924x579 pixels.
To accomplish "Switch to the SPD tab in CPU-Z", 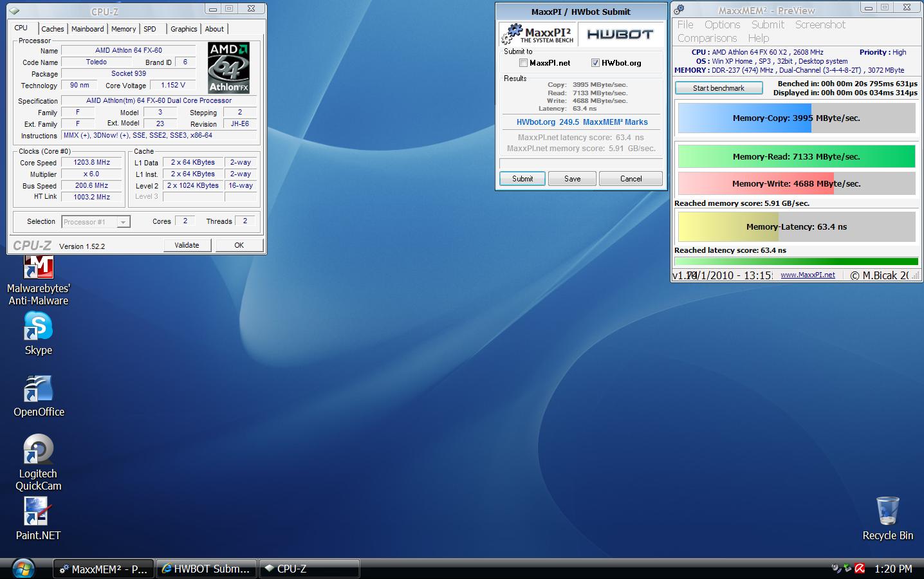I will point(150,29).
